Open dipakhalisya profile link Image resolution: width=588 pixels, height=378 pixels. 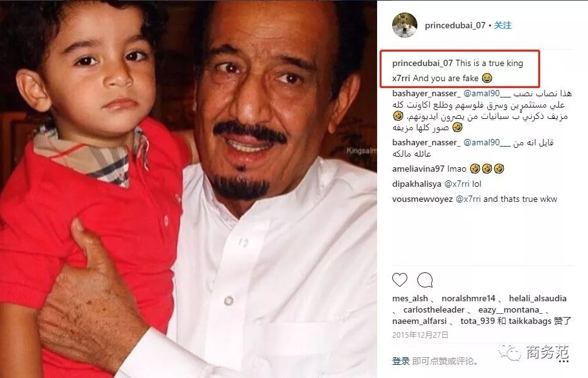pos(417,184)
